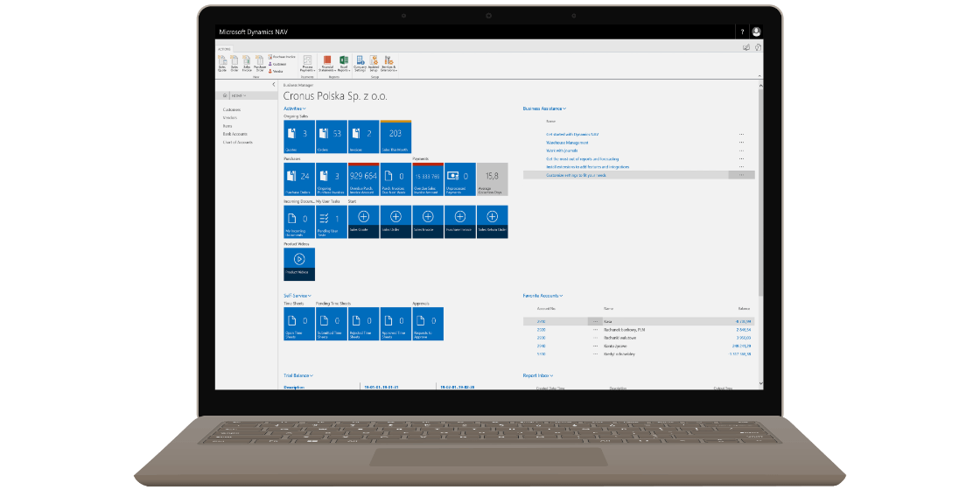Image resolution: width=980 pixels, height=490 pixels.
Task: Open Purchase Orders tile showing 24
Action: 299,179
